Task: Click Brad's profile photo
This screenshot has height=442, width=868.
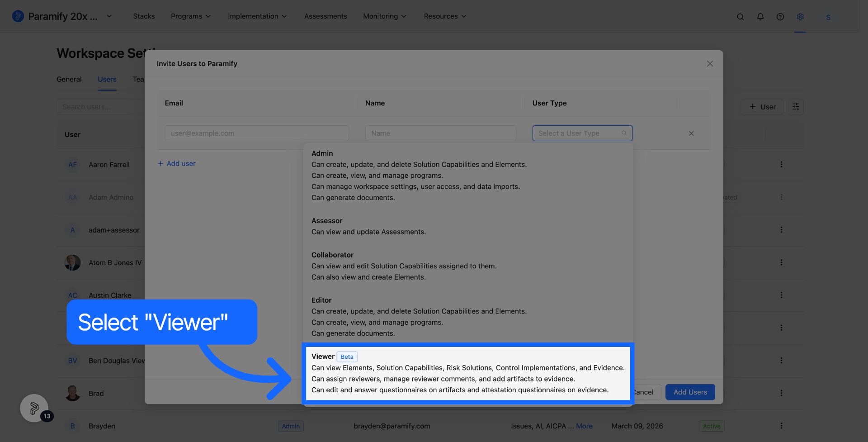Action: click(x=72, y=393)
